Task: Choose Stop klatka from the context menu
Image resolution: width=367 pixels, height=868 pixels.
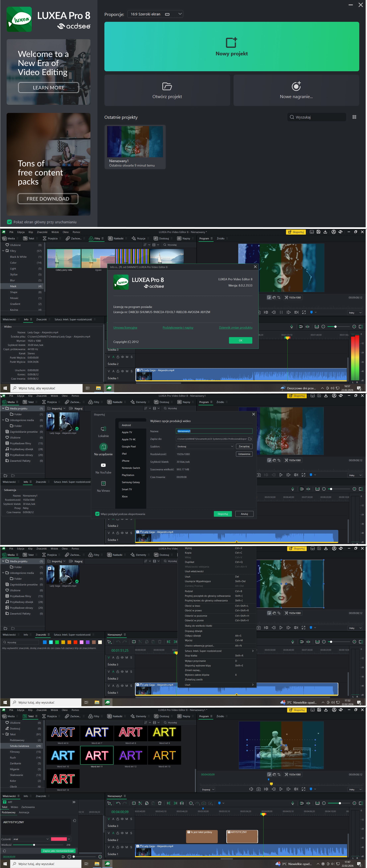Action: click(191, 655)
